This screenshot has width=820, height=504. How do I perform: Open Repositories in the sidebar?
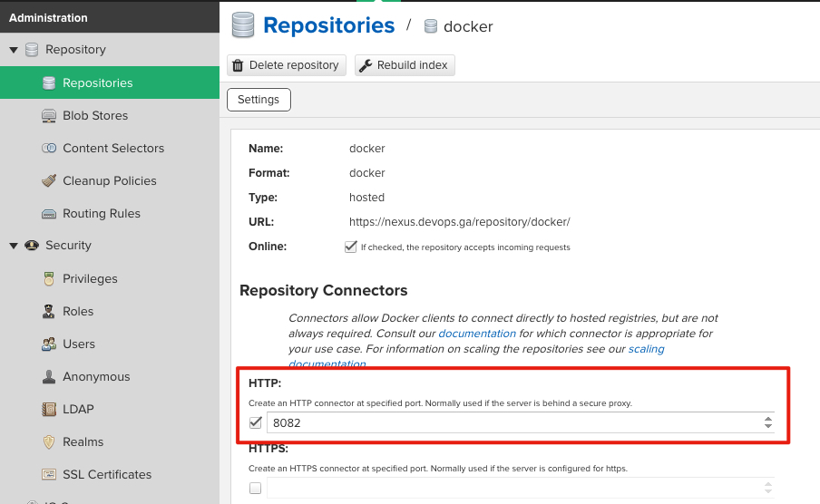click(x=110, y=82)
